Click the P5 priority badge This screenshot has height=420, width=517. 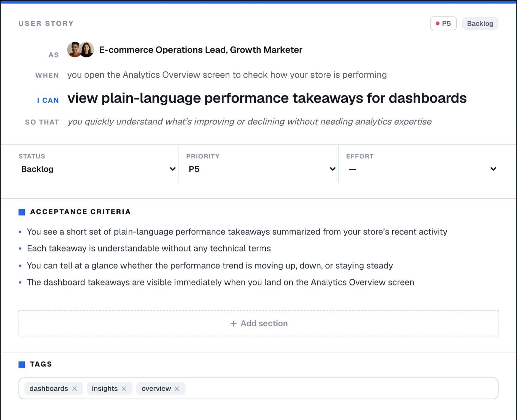pyautogui.click(x=443, y=24)
